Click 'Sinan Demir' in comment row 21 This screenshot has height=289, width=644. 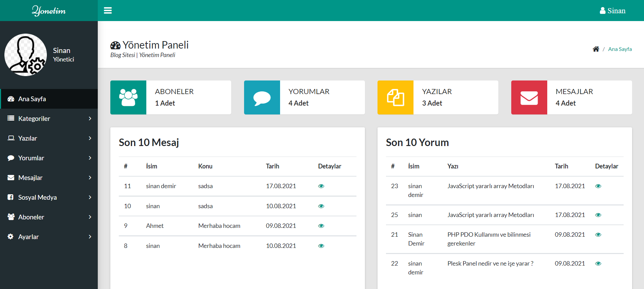point(416,239)
